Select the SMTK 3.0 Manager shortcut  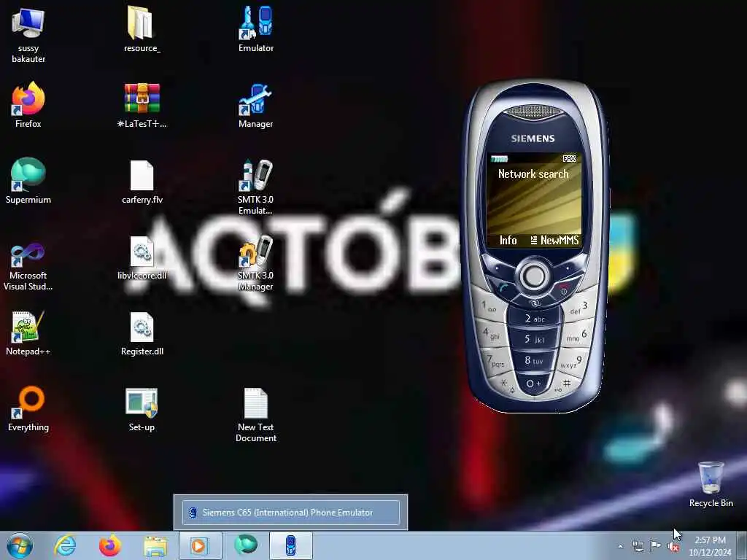pyautogui.click(x=256, y=262)
